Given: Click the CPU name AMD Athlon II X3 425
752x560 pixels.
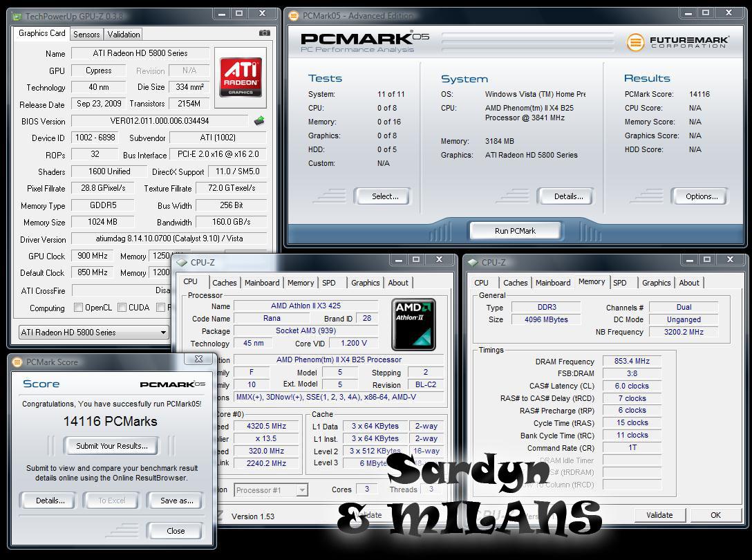Looking at the screenshot, I should tap(305, 306).
